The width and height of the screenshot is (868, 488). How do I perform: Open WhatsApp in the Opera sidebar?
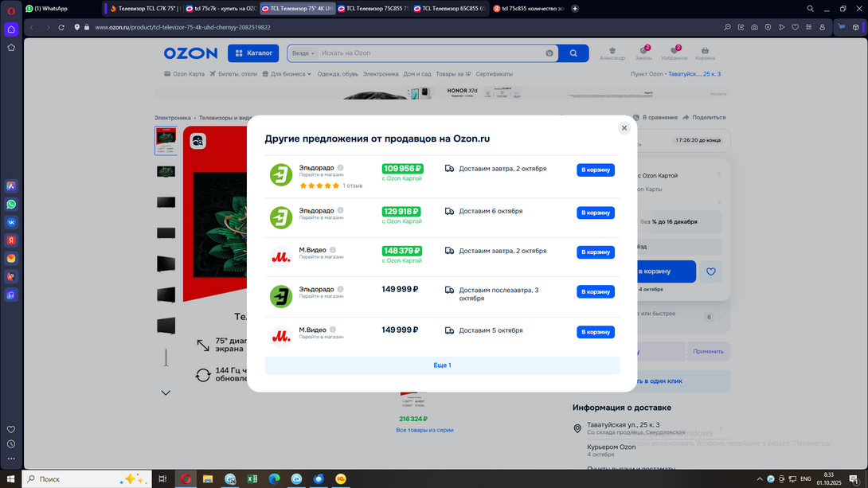11,205
